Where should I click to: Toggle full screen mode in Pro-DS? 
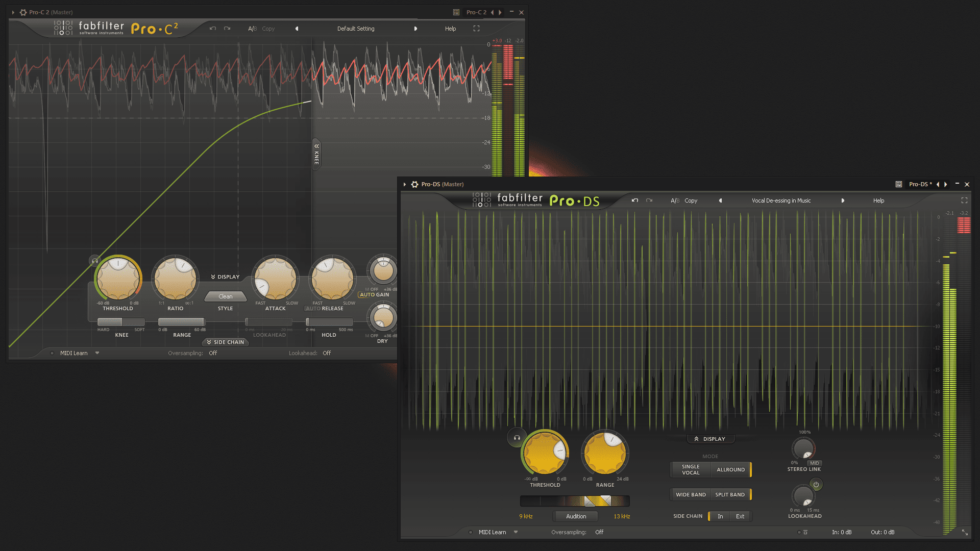click(964, 201)
